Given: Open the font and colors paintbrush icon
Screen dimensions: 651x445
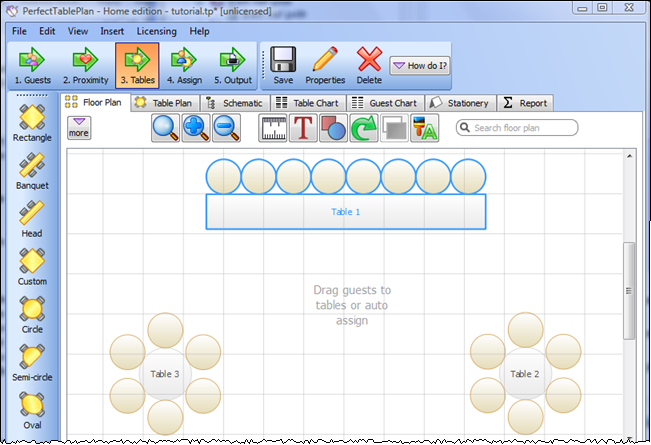Looking at the screenshot, I should pos(424,128).
